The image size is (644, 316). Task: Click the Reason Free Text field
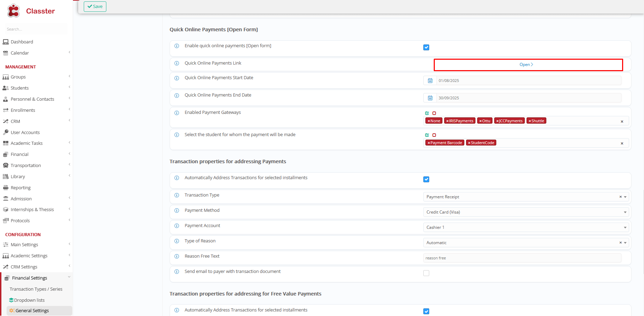[522, 258]
